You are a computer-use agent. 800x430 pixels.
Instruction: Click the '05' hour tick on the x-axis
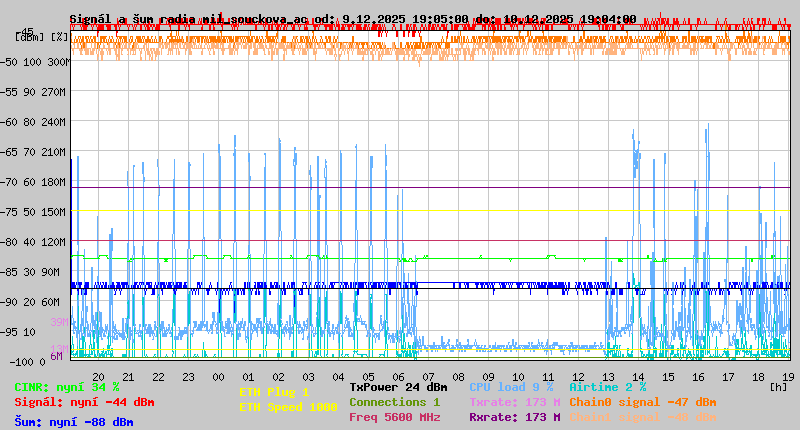coord(368,377)
